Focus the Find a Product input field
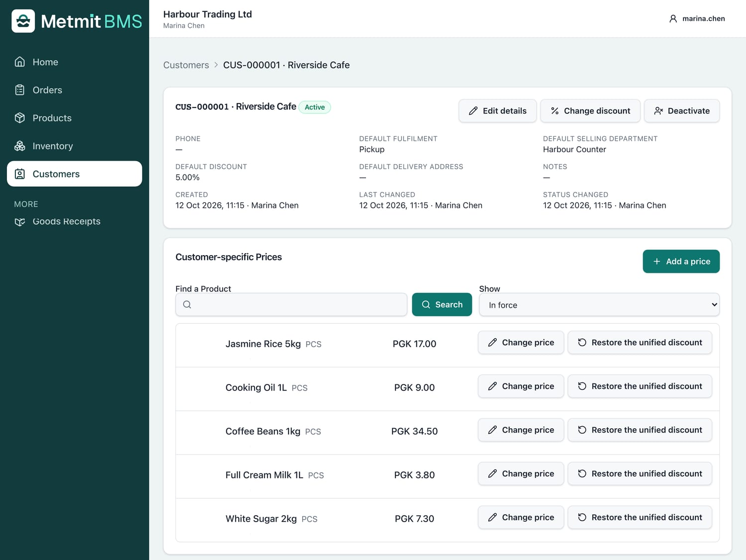Image resolution: width=746 pixels, height=560 pixels. point(291,304)
